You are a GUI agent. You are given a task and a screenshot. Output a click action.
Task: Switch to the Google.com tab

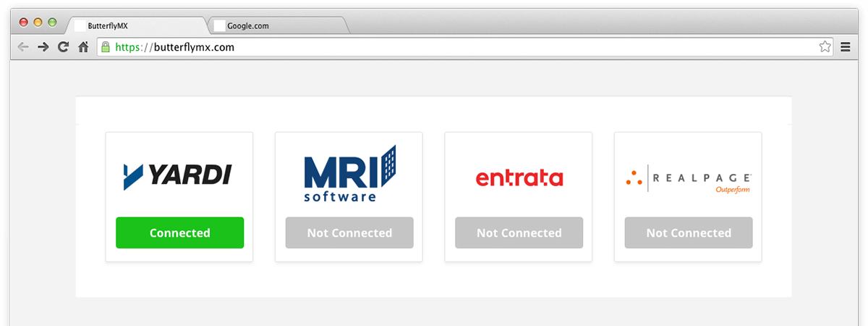point(279,25)
